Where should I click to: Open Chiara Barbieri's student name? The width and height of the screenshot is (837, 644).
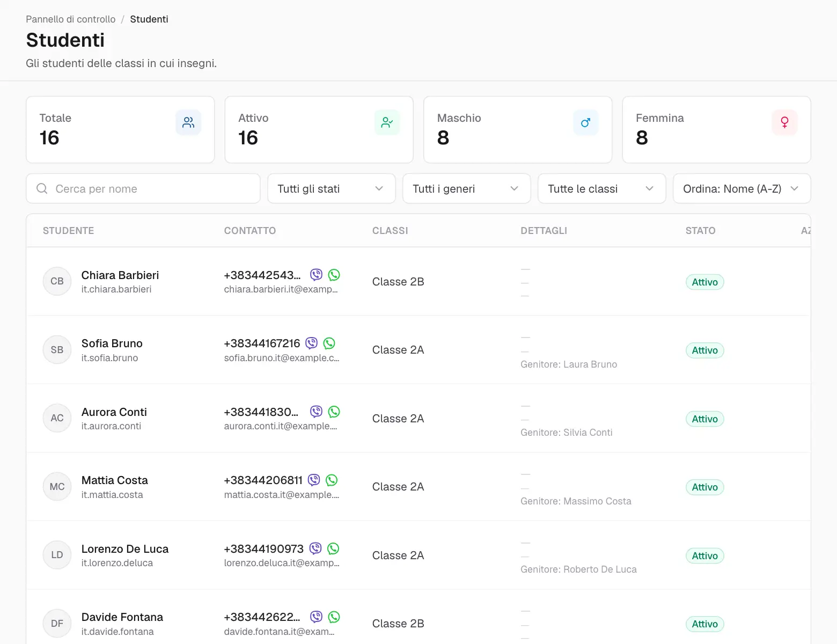pos(120,275)
